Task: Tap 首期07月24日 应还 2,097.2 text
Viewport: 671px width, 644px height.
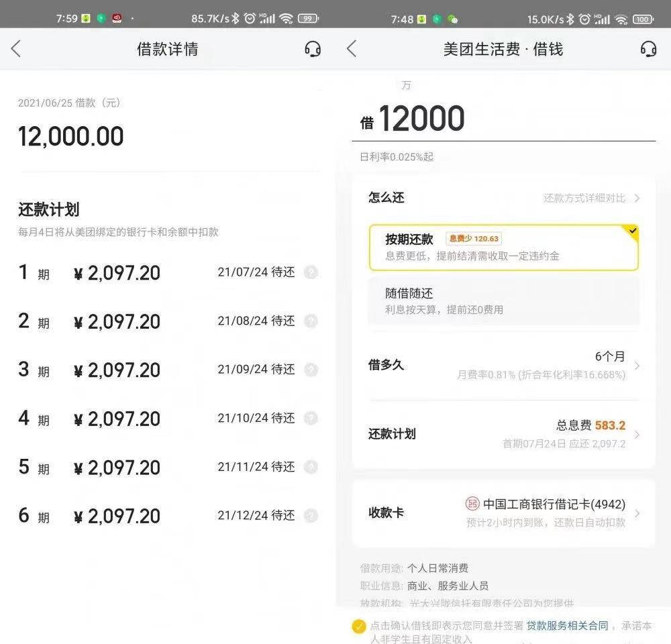Action: 564,443
